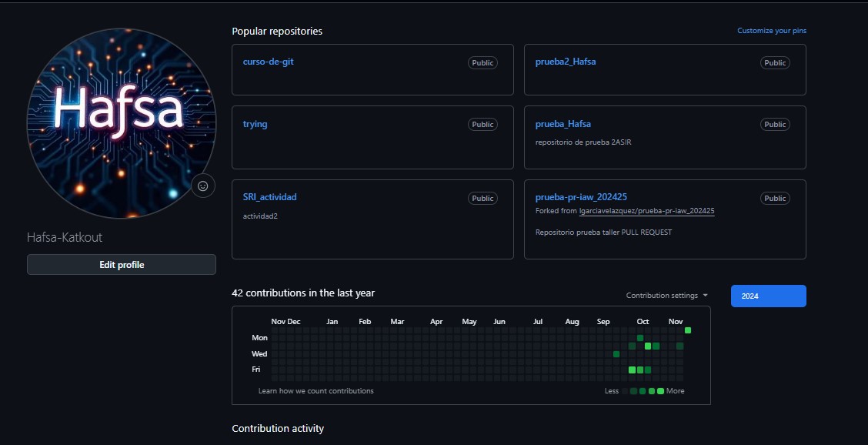Click the Public badge on curso-de-git
Screen dimensions: 868x445
pos(482,62)
